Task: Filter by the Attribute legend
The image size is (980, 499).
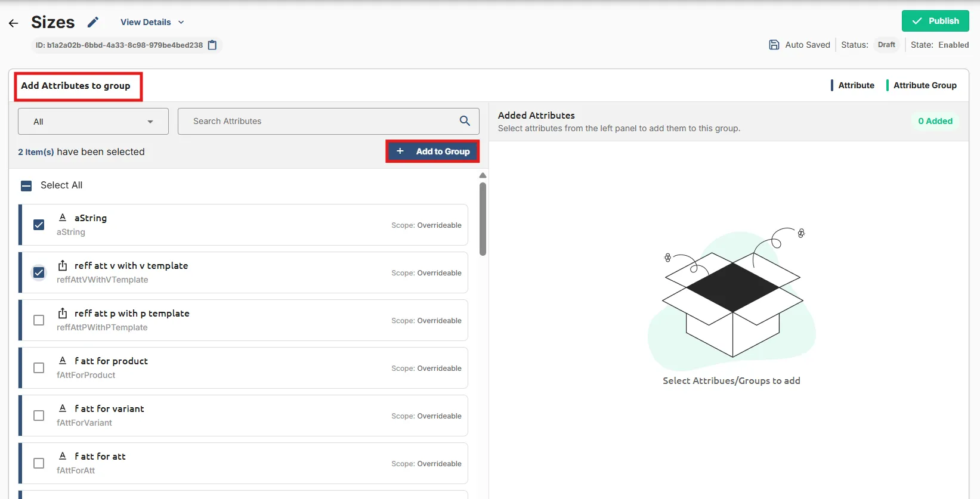Action: click(x=852, y=85)
